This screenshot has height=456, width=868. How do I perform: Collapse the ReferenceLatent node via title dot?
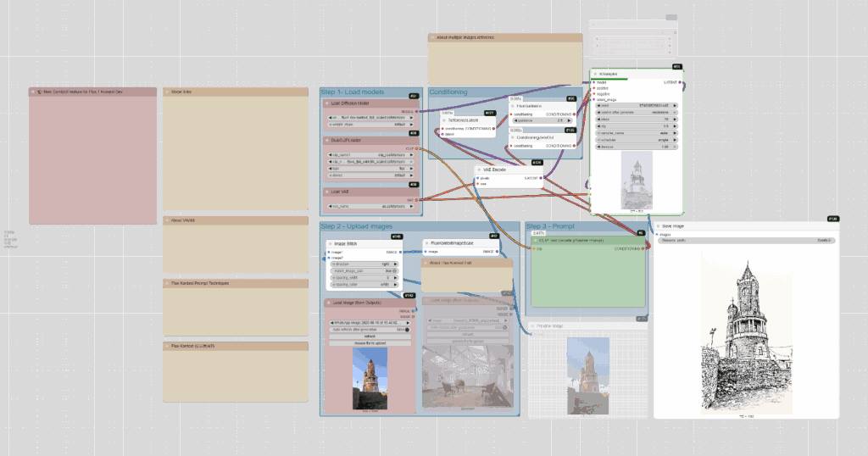tap(444, 120)
